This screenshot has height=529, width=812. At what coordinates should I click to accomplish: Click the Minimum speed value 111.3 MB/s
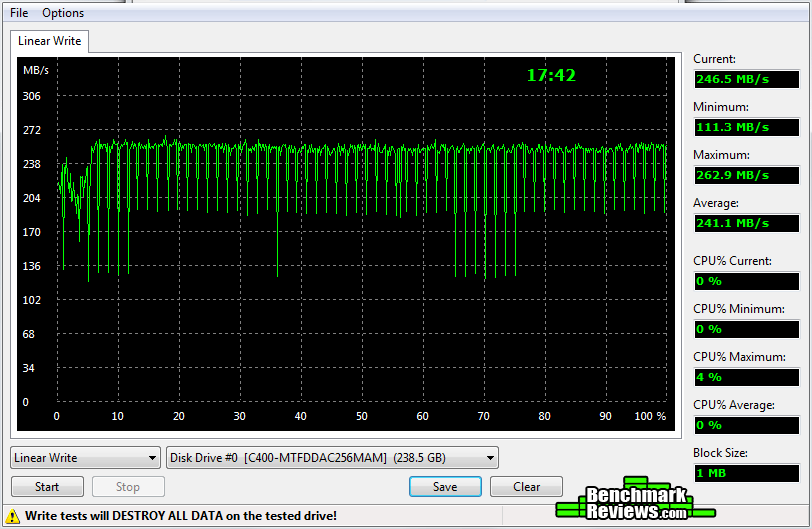coord(747,127)
